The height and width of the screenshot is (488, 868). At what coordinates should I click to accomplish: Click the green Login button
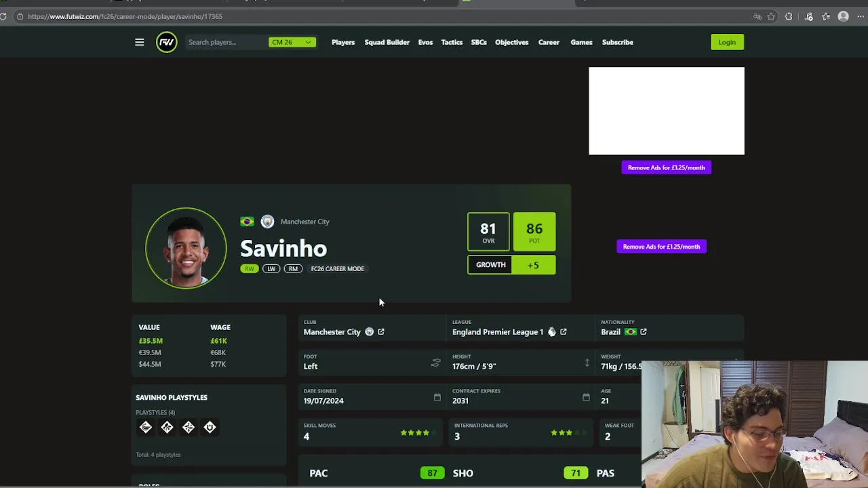point(727,42)
